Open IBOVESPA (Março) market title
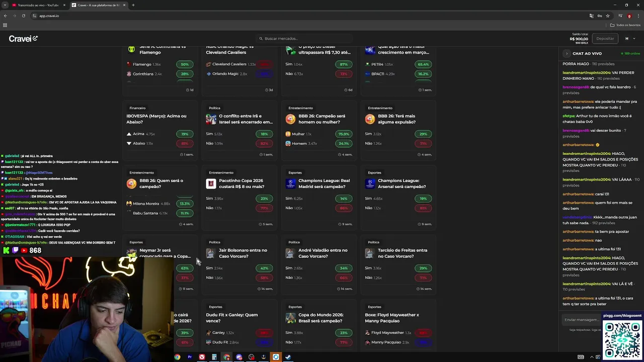 point(156,119)
